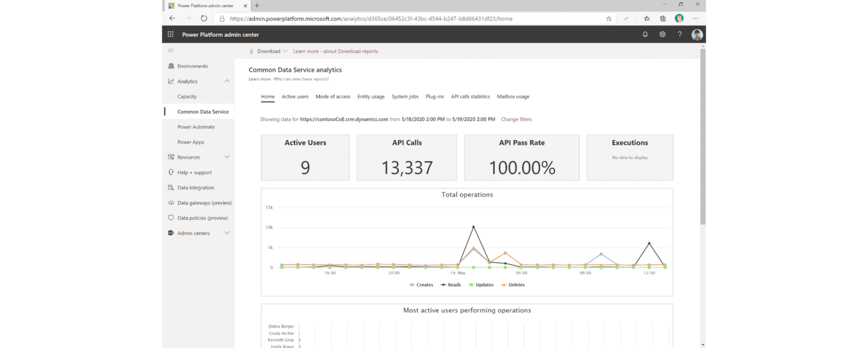Open settings via the gear icon
This screenshot has height=348, width=868.
click(662, 34)
